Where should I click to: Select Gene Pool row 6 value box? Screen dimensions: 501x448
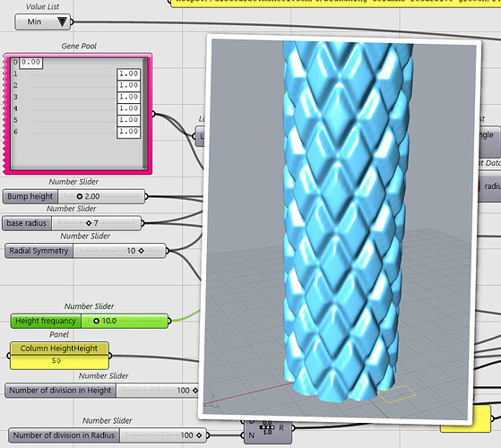128,132
